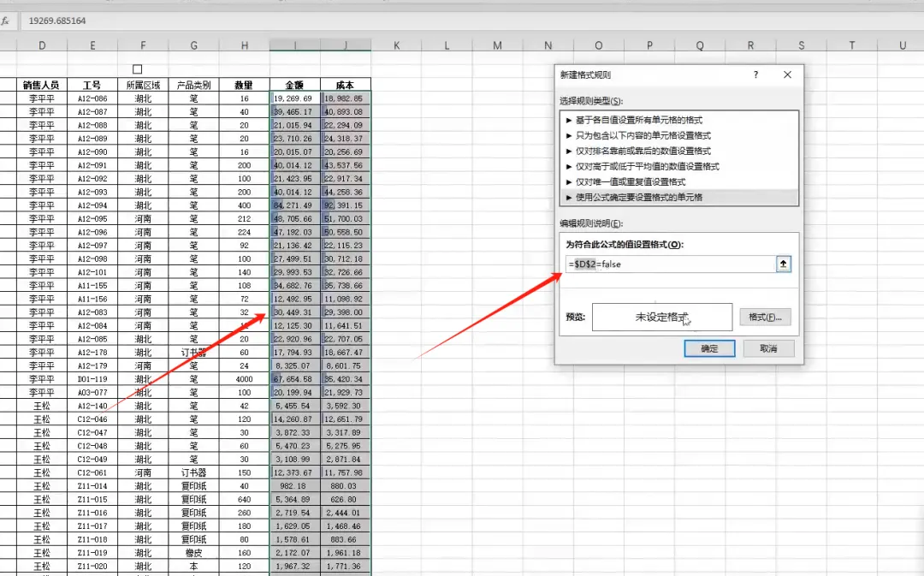This screenshot has height=576, width=924.
Task: Click amount cell 19,269.69
Action: tap(295, 98)
